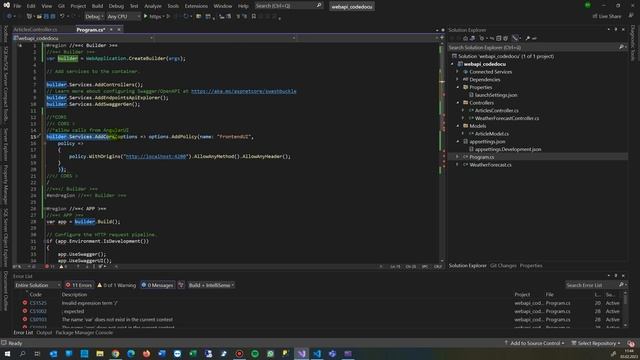Click the Visual Studio icon in the taskbar
This screenshot has height=360, width=640.
point(302,353)
